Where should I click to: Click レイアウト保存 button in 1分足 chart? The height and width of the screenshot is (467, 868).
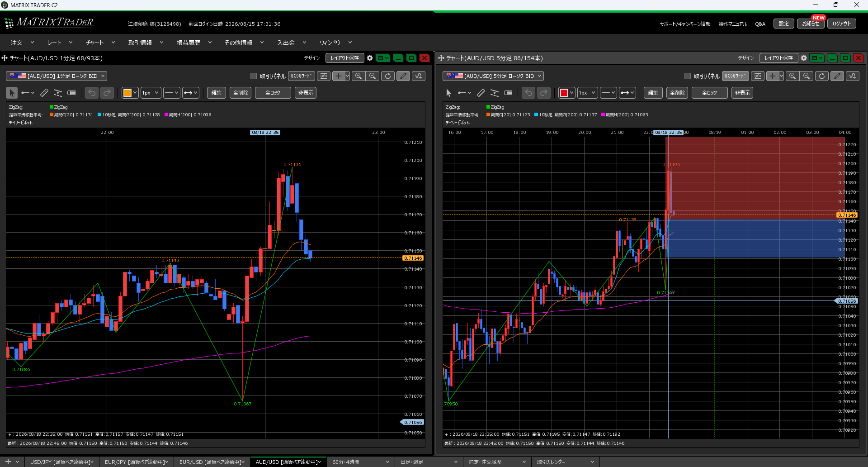coord(345,58)
